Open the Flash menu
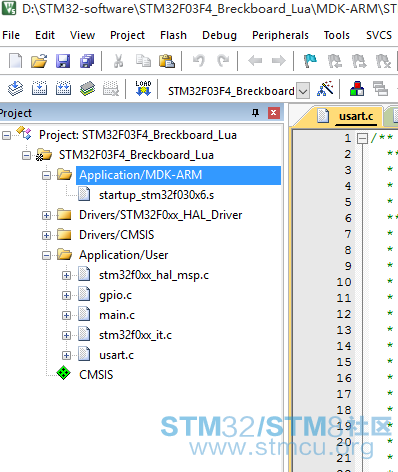This screenshot has height=472, width=398. click(173, 35)
